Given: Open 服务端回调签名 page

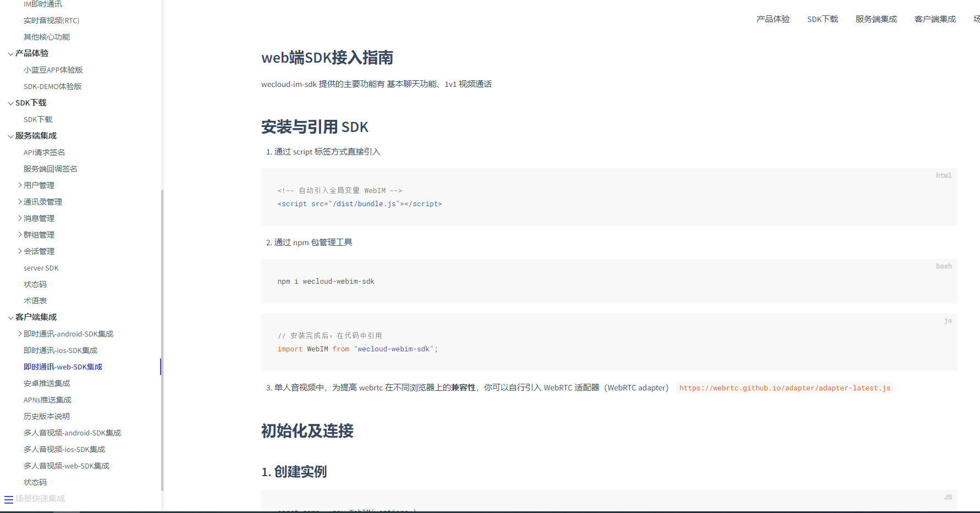Looking at the screenshot, I should 51,169.
